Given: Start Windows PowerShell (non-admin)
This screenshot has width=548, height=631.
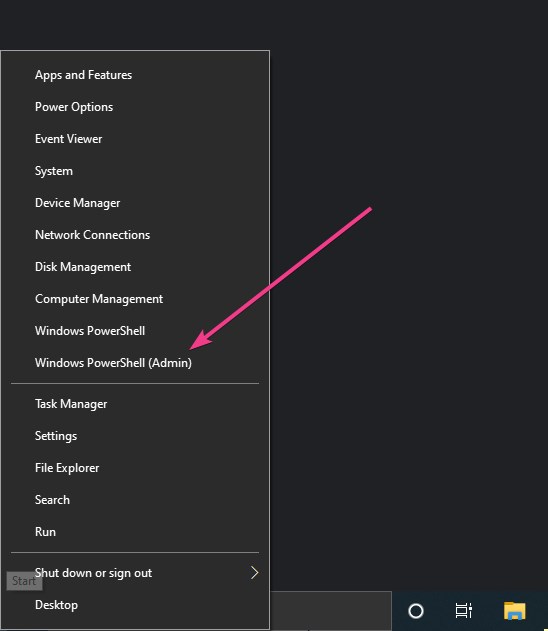Looking at the screenshot, I should tap(135, 331).
